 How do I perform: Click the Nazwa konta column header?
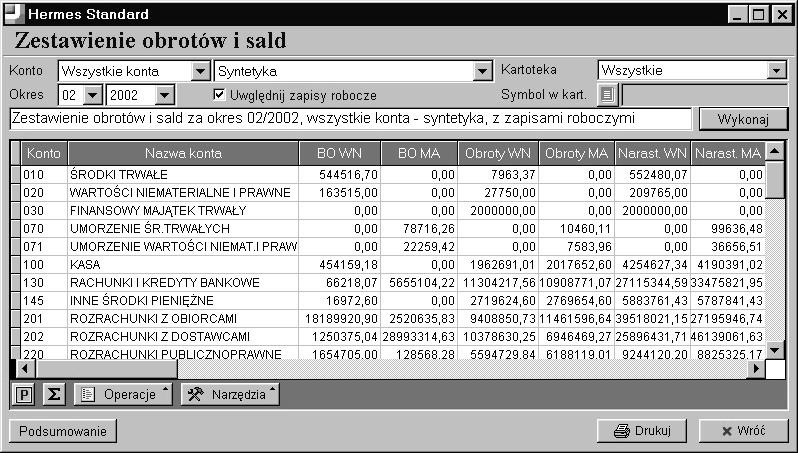[183, 153]
